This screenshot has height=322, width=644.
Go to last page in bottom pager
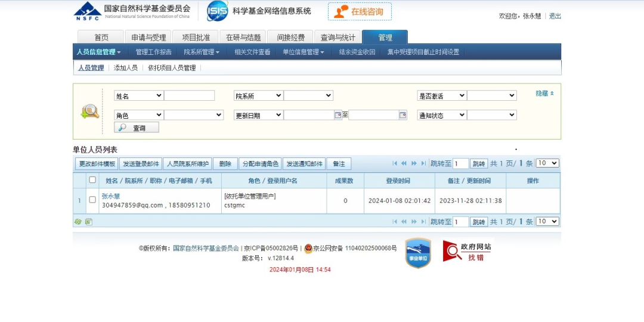pyautogui.click(x=423, y=222)
